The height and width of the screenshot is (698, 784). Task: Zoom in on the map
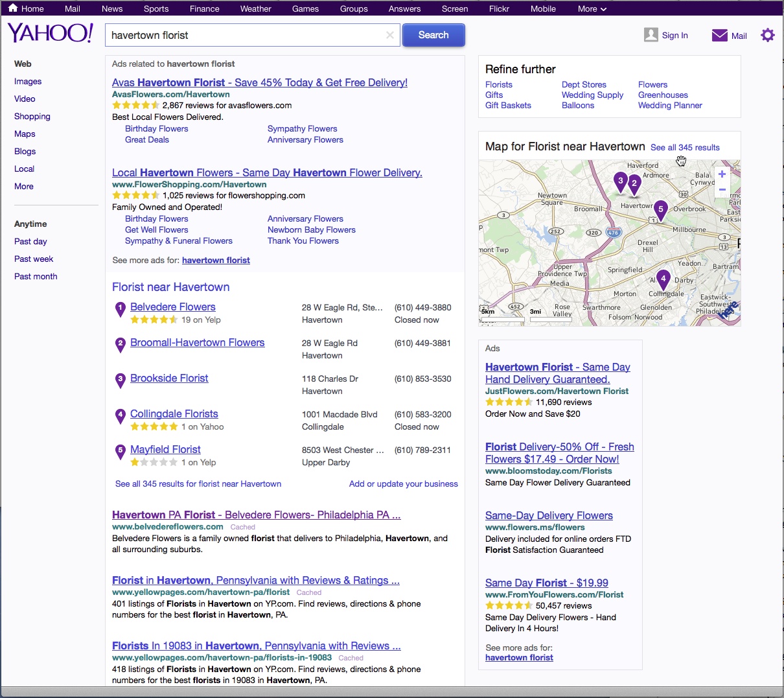point(722,174)
